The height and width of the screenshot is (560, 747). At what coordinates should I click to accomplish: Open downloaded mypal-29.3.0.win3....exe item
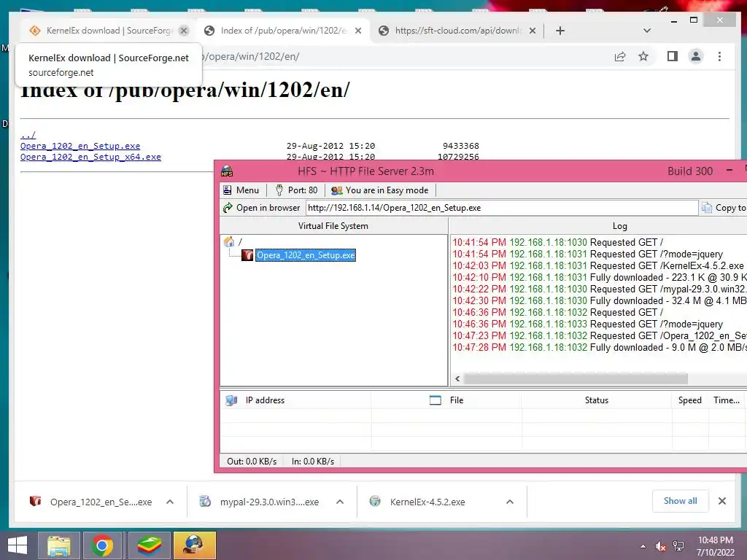click(260, 502)
